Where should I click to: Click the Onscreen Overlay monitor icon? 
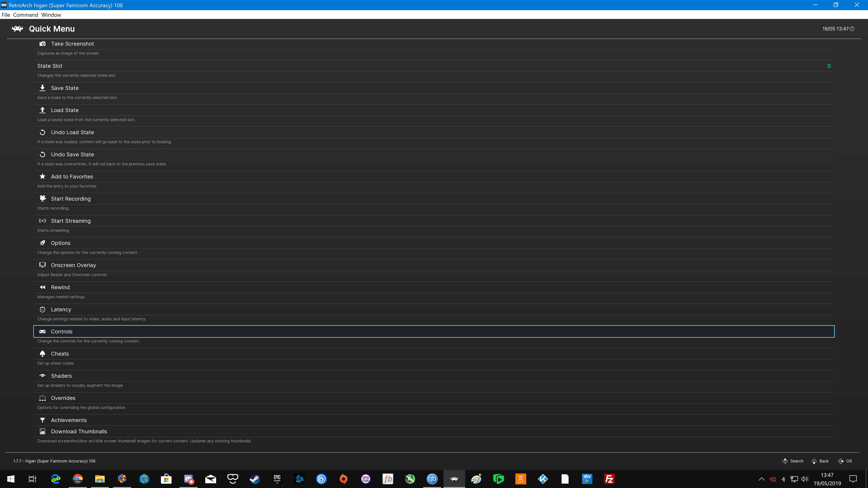tap(42, 265)
